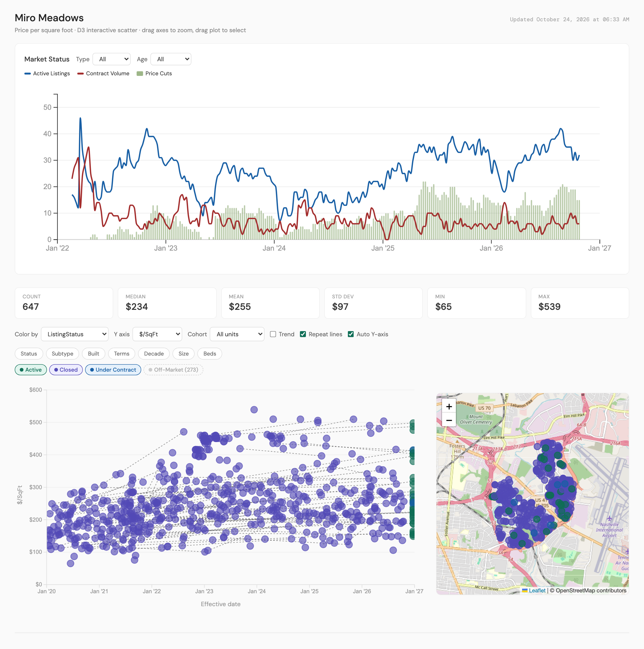
Task: Select the Size grouping tab
Action: pyautogui.click(x=183, y=354)
